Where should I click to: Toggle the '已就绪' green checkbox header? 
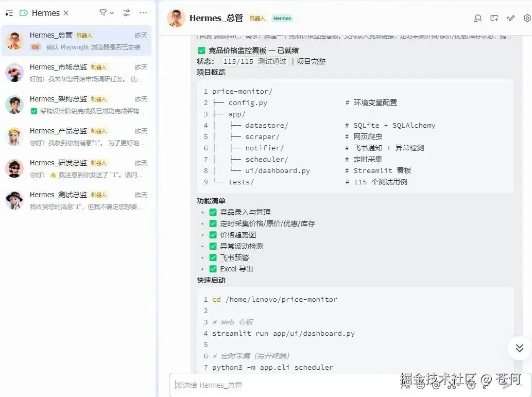203,50
